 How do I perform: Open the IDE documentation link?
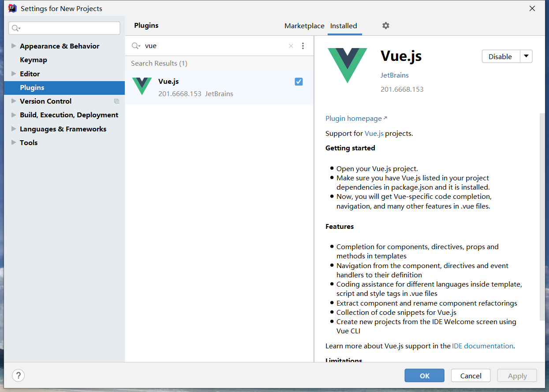482,346
